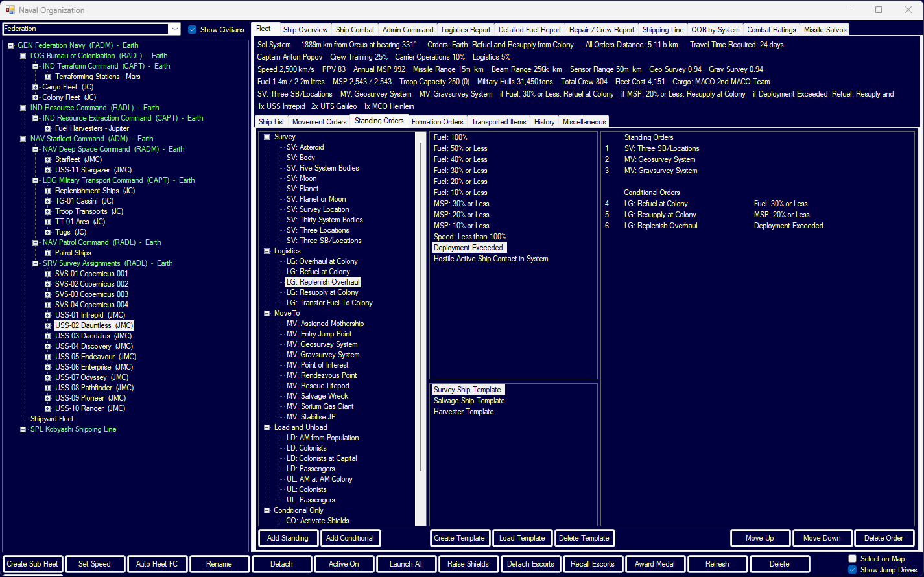The image size is (924, 577).
Task: Click the Set Speed button
Action: click(x=95, y=564)
